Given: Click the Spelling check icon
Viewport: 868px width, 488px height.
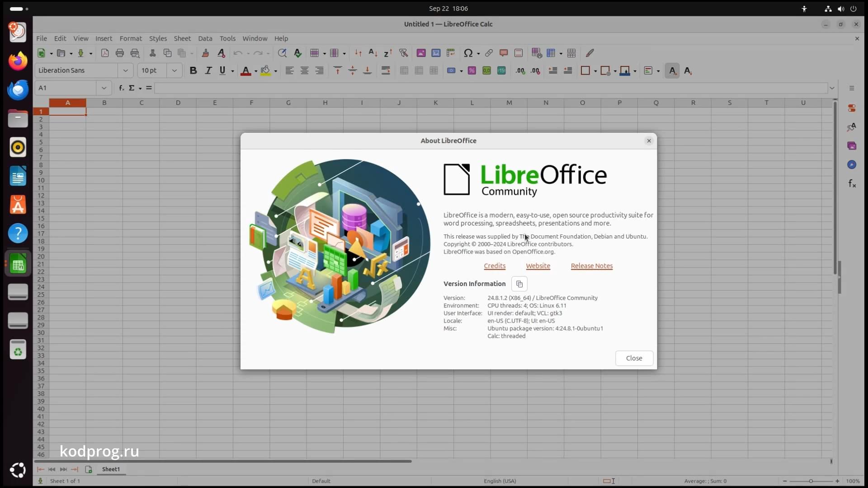Looking at the screenshot, I should click(x=297, y=53).
